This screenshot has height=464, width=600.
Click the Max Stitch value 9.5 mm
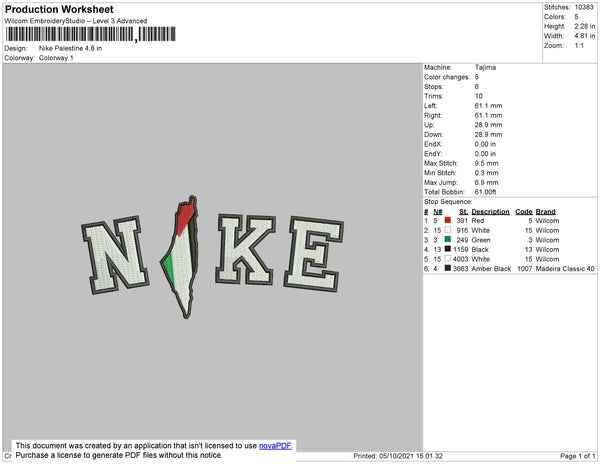pyautogui.click(x=486, y=163)
